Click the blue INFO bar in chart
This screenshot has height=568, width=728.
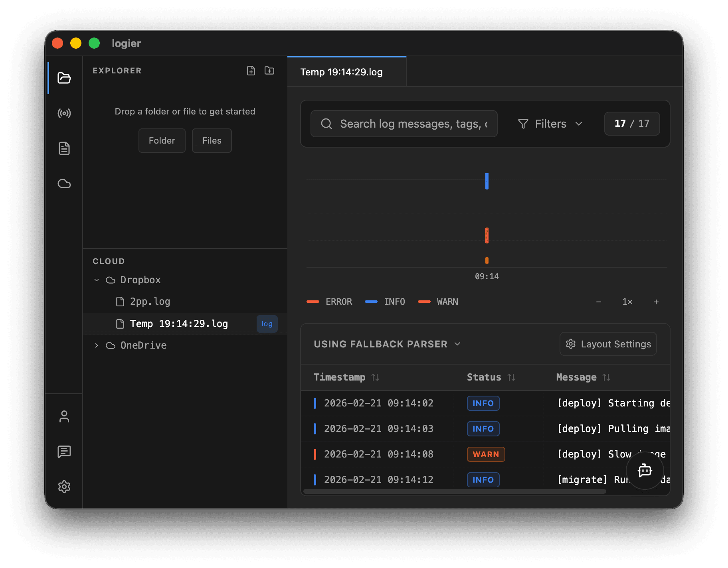coord(487,181)
